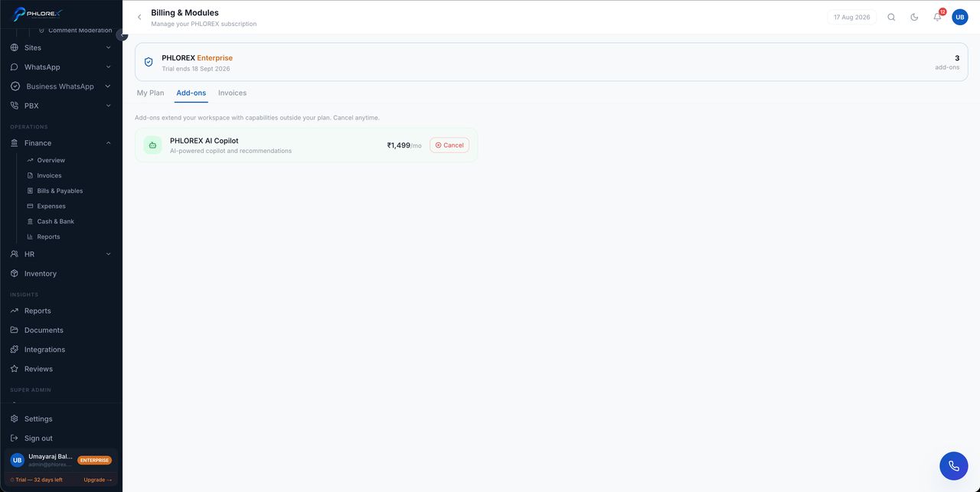Open the Invoices tab in Billing
The width and height of the screenshot is (980, 492).
[x=232, y=93]
